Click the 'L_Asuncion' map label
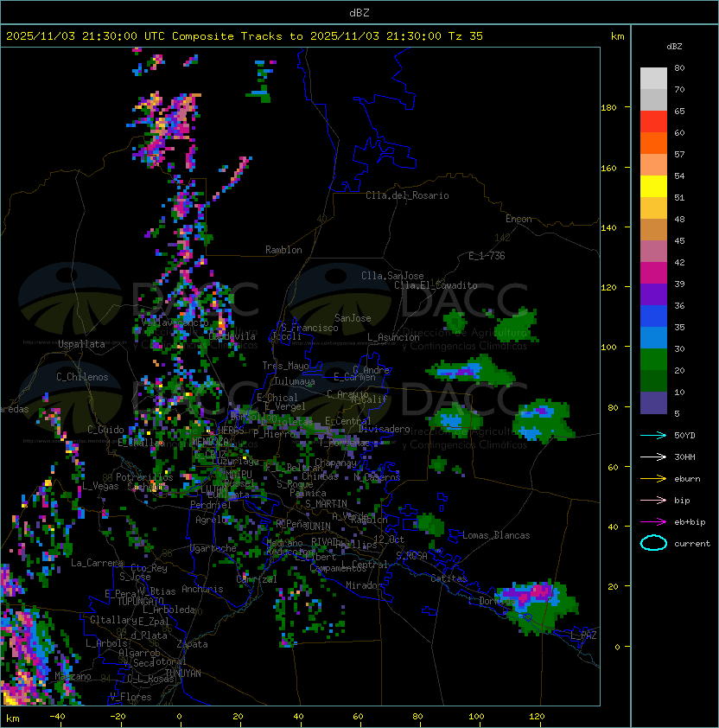 [x=393, y=337]
